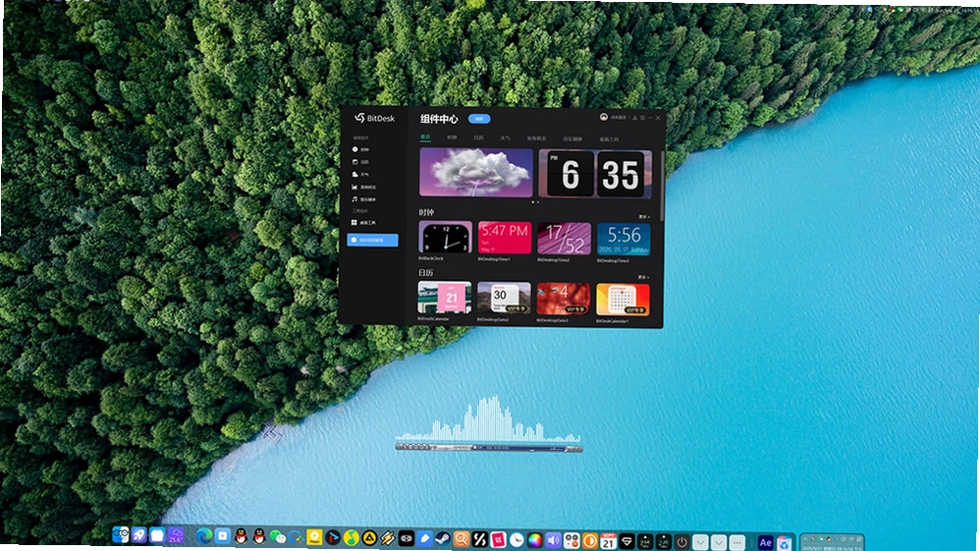Switch to the weather tab in the top row

tap(505, 138)
